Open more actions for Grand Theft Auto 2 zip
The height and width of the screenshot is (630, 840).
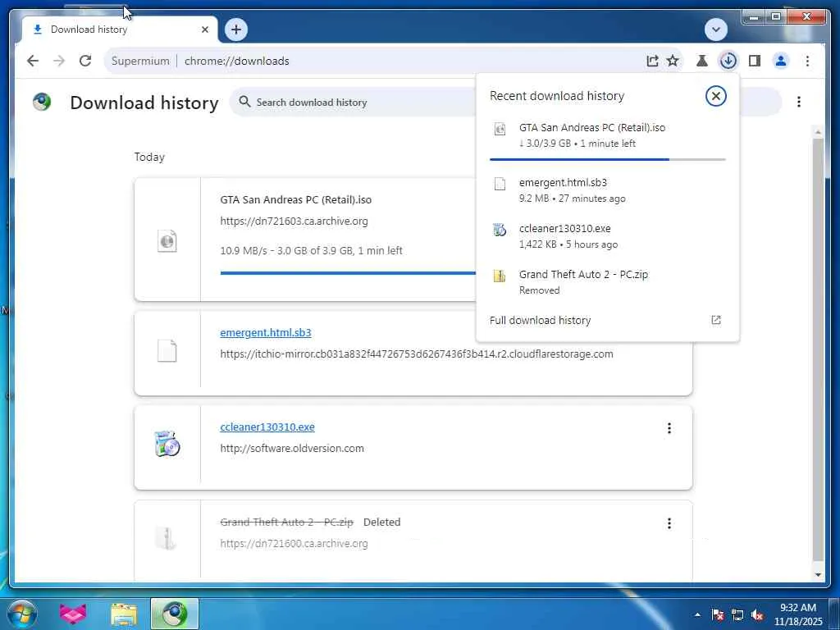pyautogui.click(x=669, y=523)
